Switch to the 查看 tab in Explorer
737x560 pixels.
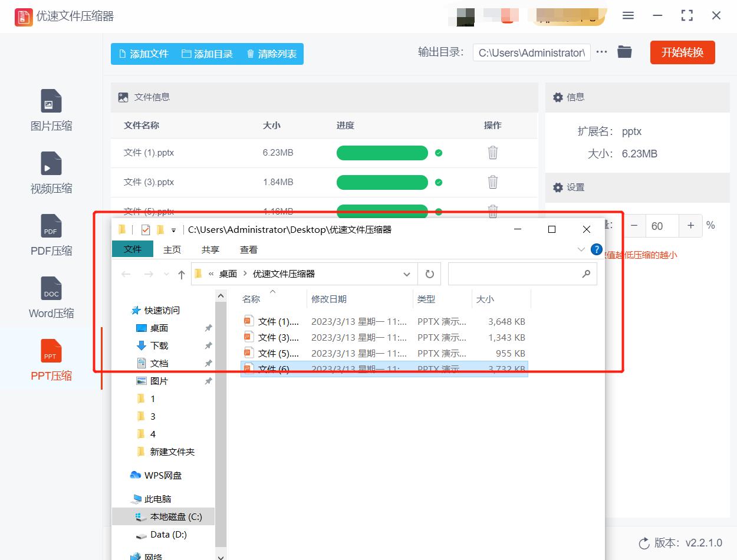tap(248, 249)
